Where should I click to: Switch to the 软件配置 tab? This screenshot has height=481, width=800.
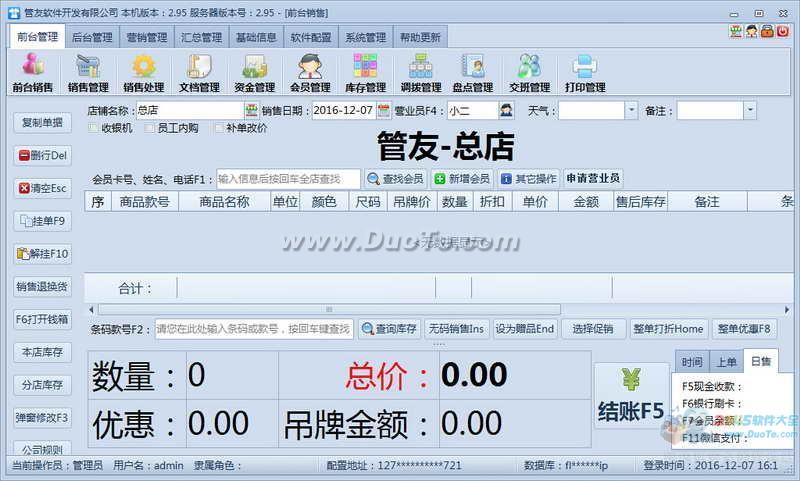pos(311,37)
